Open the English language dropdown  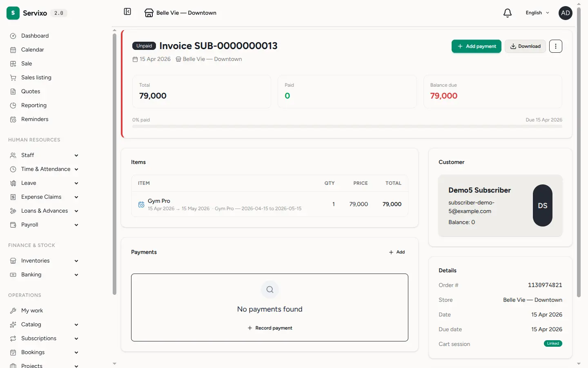537,13
